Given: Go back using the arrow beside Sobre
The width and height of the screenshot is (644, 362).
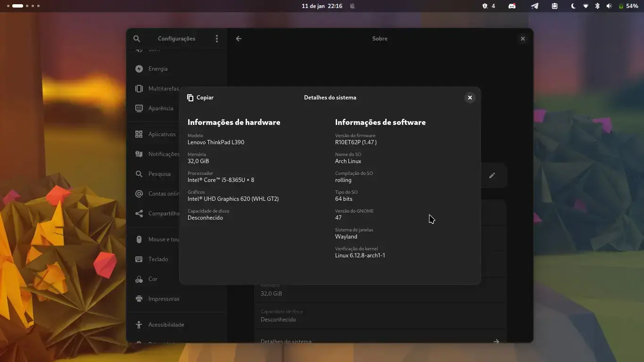Looking at the screenshot, I should click(239, 39).
